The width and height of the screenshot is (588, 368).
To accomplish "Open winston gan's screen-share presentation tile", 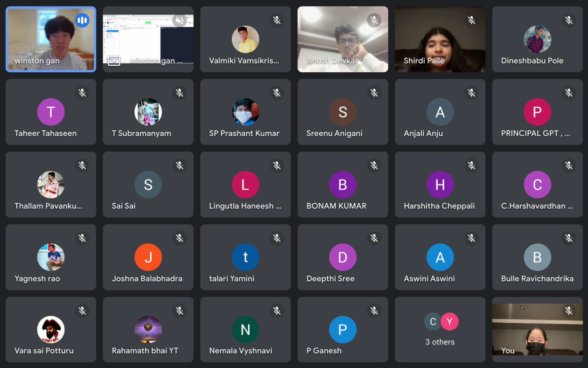I will [148, 39].
